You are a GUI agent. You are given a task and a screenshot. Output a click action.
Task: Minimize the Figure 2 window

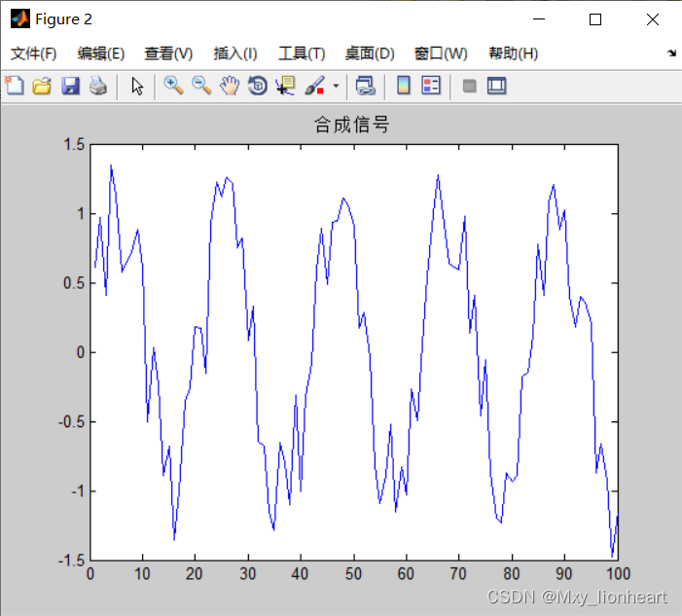539,19
